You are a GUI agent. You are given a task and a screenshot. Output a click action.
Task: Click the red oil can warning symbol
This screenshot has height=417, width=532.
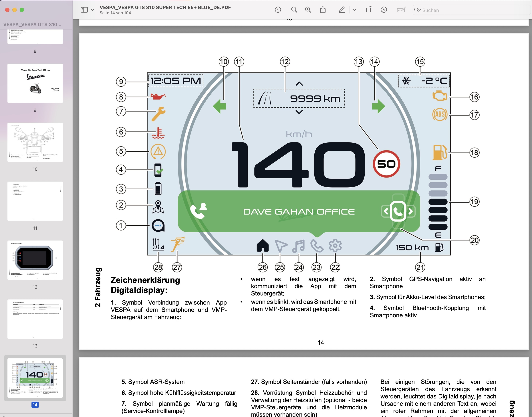[x=158, y=96]
